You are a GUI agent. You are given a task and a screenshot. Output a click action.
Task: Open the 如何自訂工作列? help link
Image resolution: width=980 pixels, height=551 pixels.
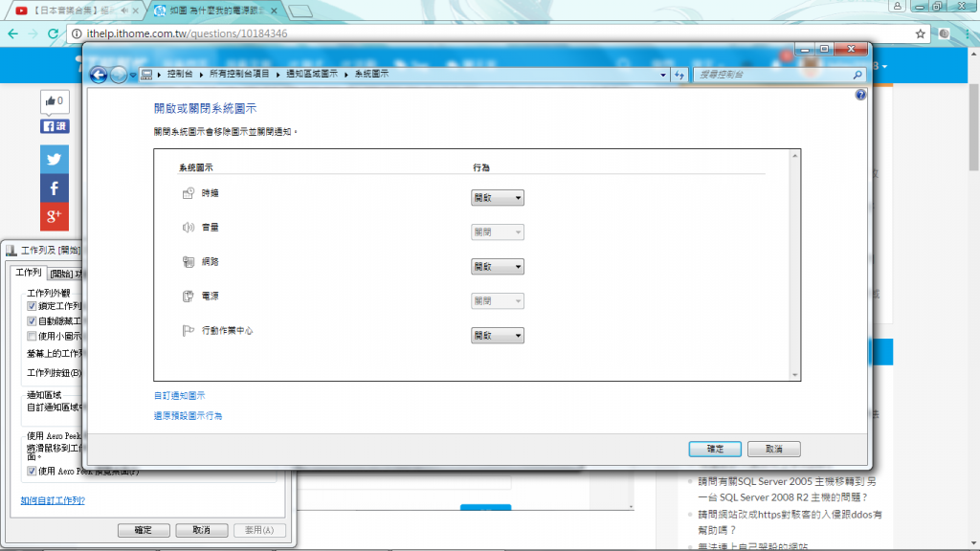(x=53, y=500)
